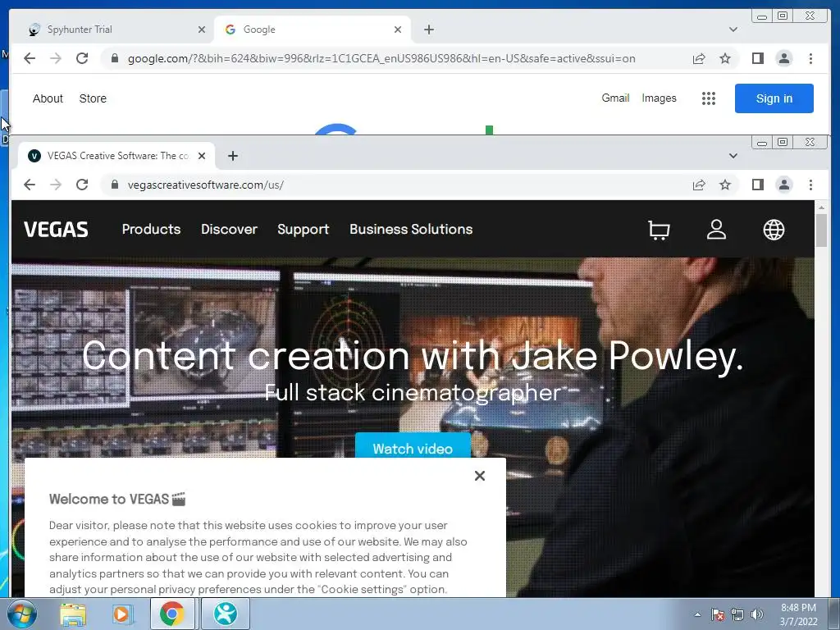Open side panel in Google browser window
840x630 pixels.
click(x=757, y=58)
